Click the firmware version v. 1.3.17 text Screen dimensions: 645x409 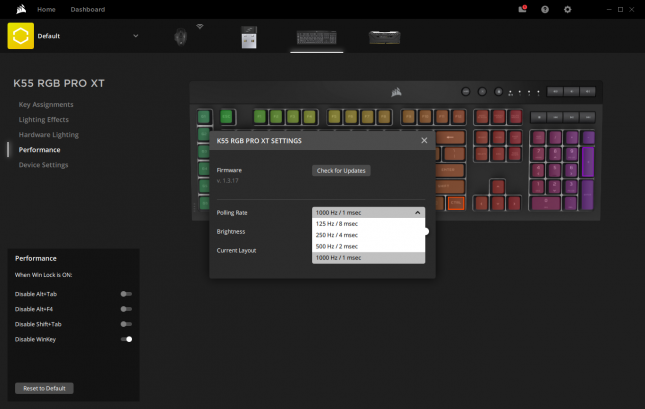click(x=227, y=181)
